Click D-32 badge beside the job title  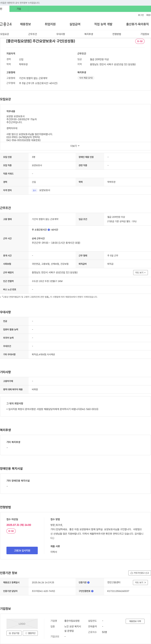140,41
